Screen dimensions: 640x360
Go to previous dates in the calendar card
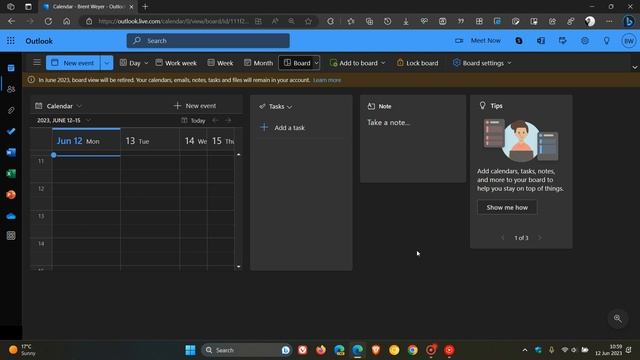pos(215,120)
